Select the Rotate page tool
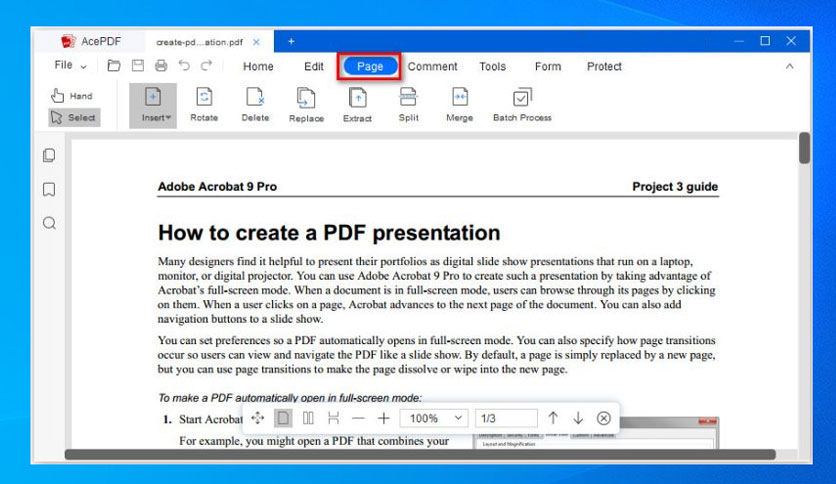The height and width of the screenshot is (484, 836). coord(204,105)
